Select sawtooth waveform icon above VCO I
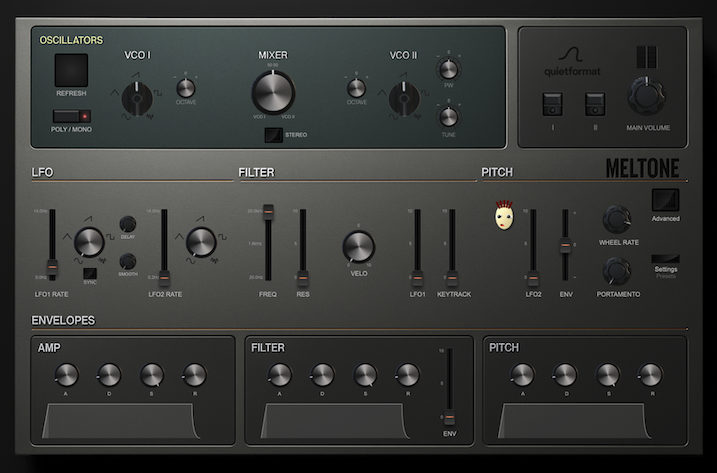The height and width of the screenshot is (473, 717). (x=136, y=75)
